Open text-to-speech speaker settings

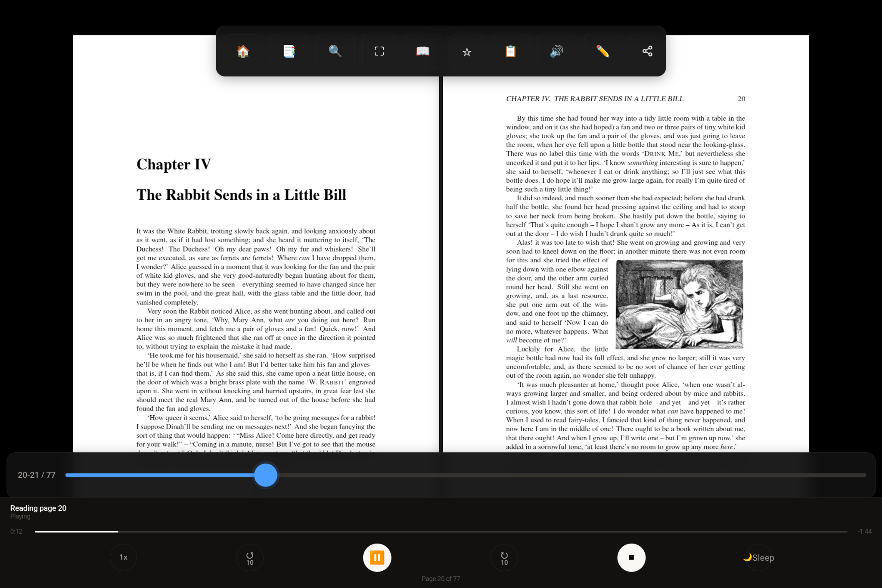(556, 51)
